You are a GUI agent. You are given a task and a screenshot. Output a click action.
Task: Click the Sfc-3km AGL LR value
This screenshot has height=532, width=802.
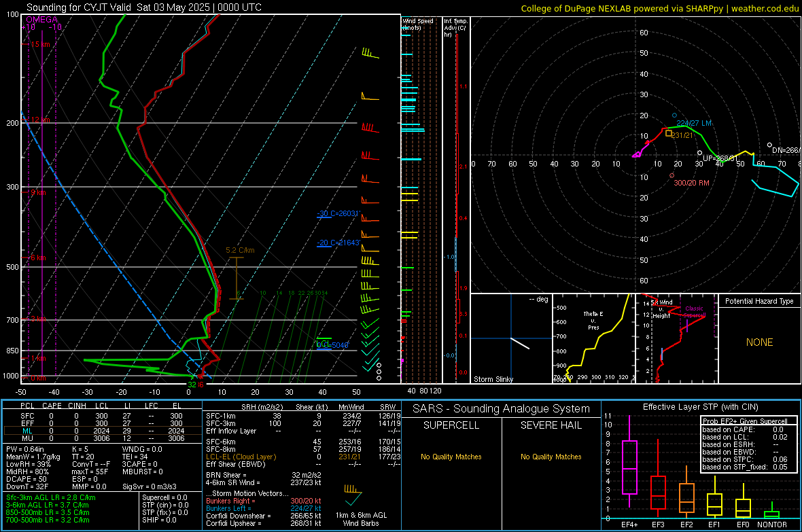51,497
